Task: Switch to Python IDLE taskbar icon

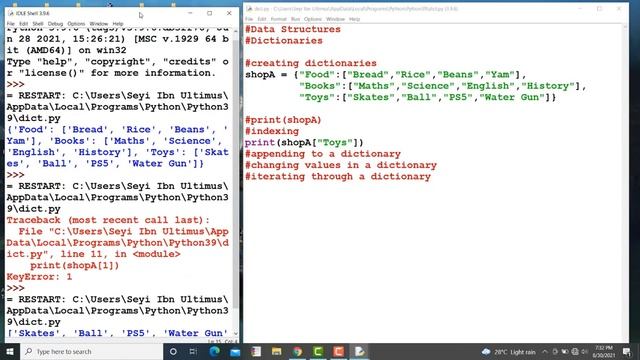Action: pos(359,351)
